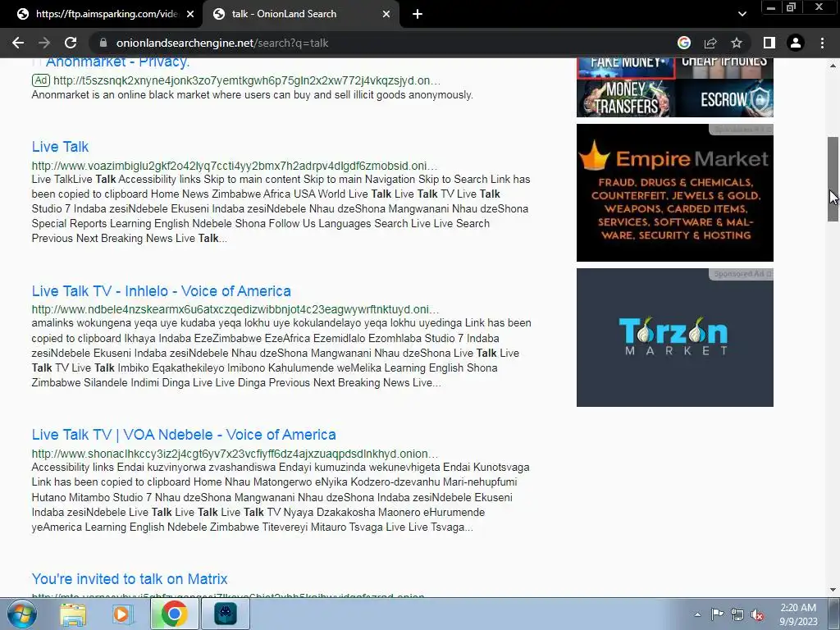
Task: Click the Fake Money ad image
Action: point(626,68)
